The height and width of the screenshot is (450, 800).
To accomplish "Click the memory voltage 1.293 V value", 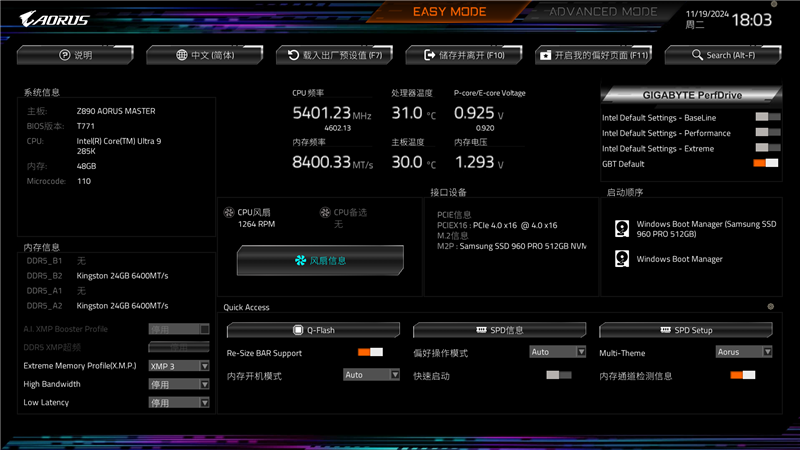I will 479,162.
